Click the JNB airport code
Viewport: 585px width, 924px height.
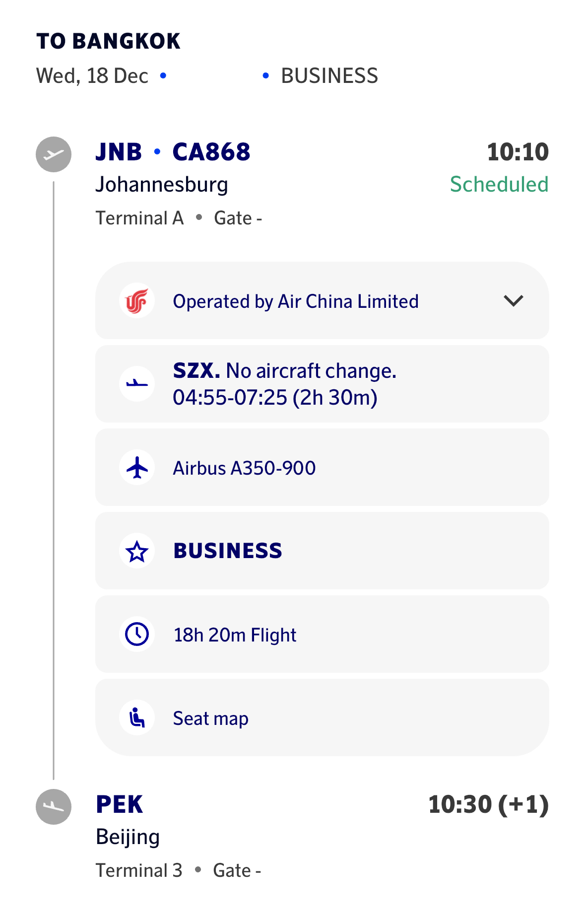(x=119, y=152)
